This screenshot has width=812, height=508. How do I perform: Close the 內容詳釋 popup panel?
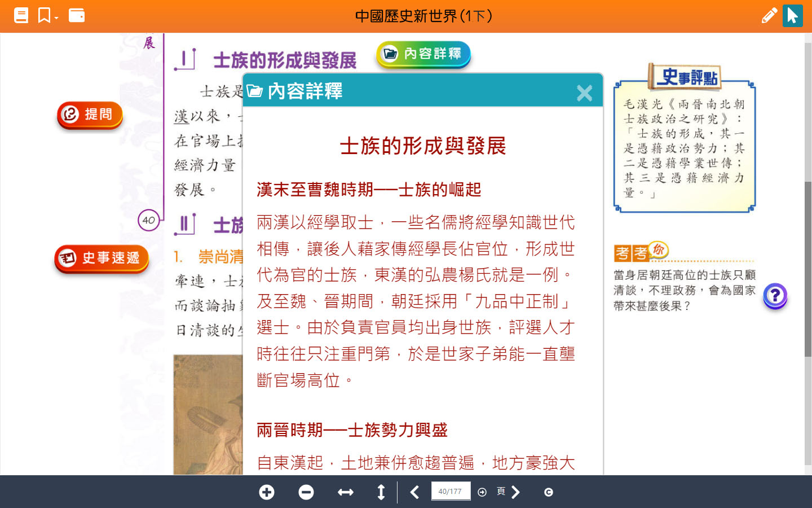coord(584,93)
